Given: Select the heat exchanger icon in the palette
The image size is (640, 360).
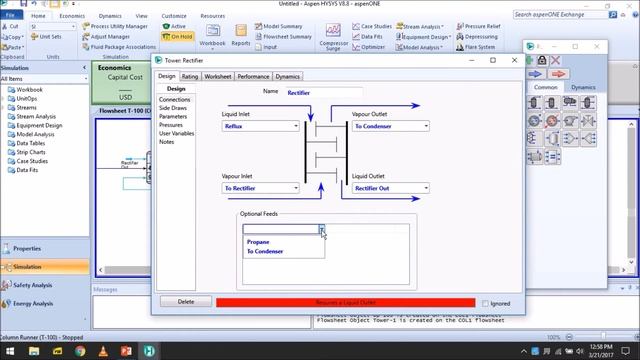Looking at the screenshot, I should [x=534, y=157].
